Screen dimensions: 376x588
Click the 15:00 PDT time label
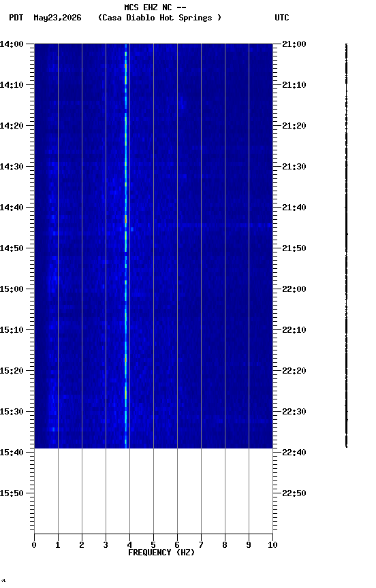tap(12, 289)
